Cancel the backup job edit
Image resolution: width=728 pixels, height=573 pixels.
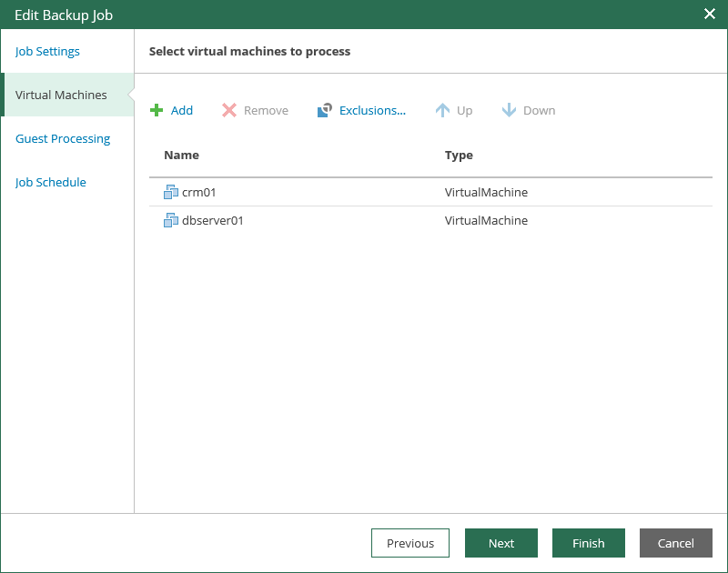(676, 543)
